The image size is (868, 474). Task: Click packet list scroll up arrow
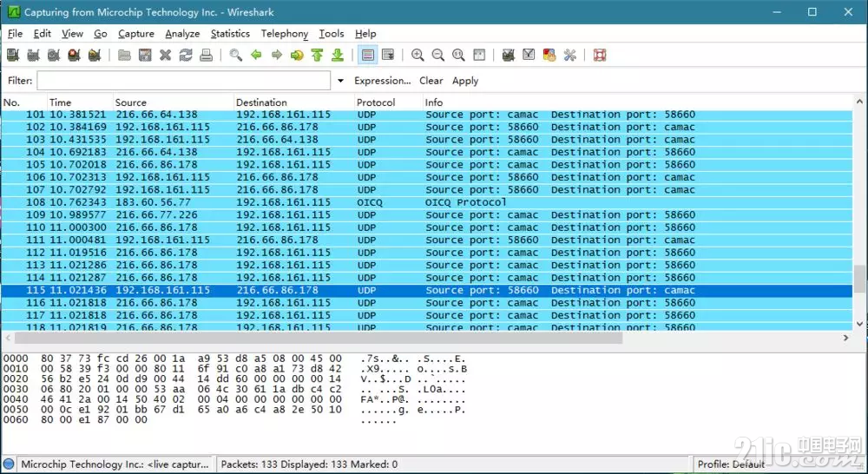click(859, 102)
